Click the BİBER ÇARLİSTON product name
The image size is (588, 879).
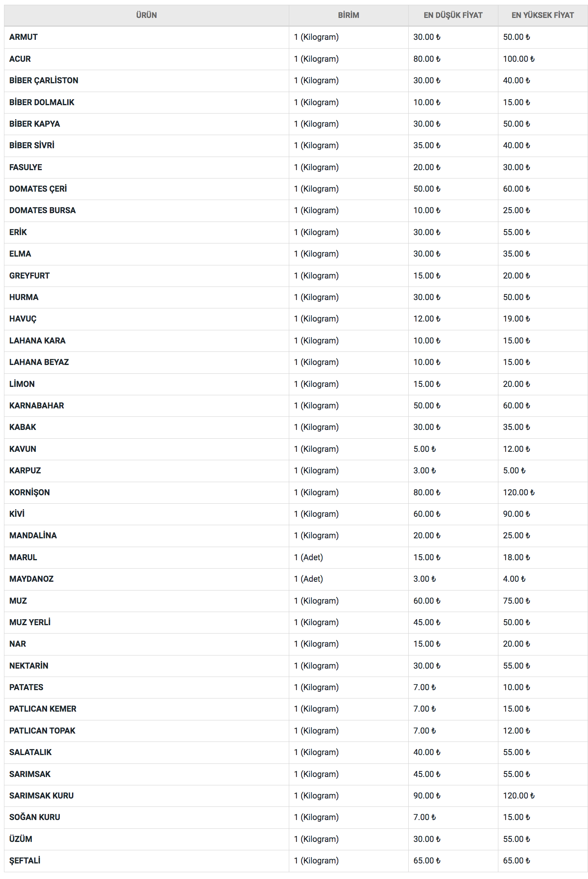[44, 80]
